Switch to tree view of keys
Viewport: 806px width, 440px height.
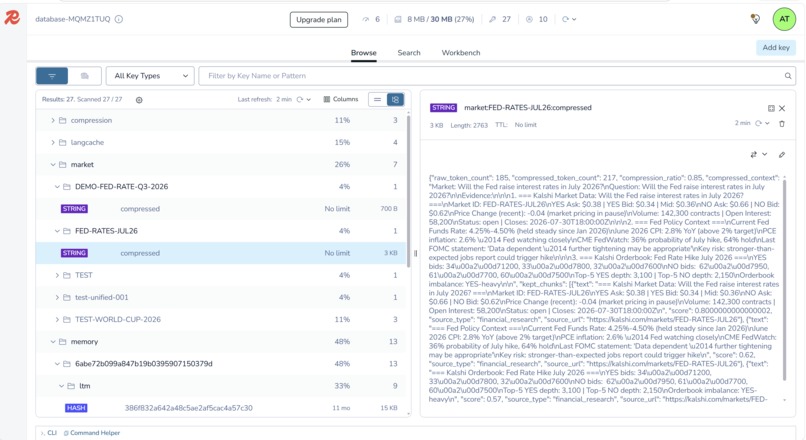click(395, 100)
